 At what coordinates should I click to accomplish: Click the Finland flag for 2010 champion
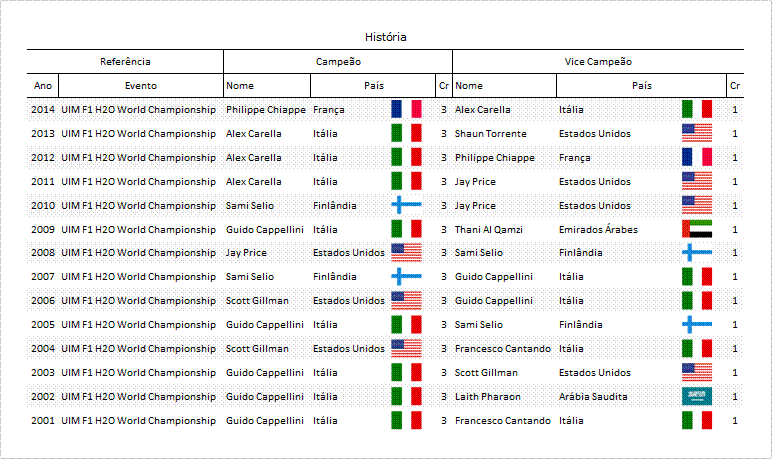click(406, 205)
